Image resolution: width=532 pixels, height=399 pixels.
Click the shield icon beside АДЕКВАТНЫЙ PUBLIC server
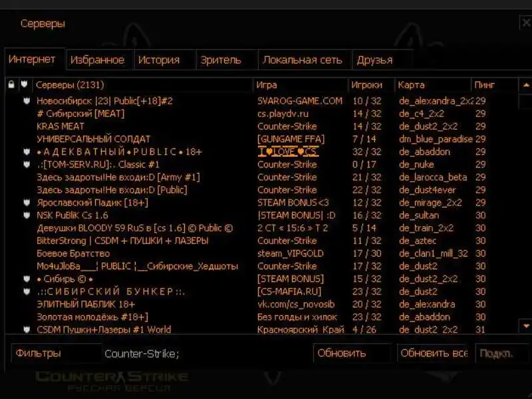pos(27,152)
